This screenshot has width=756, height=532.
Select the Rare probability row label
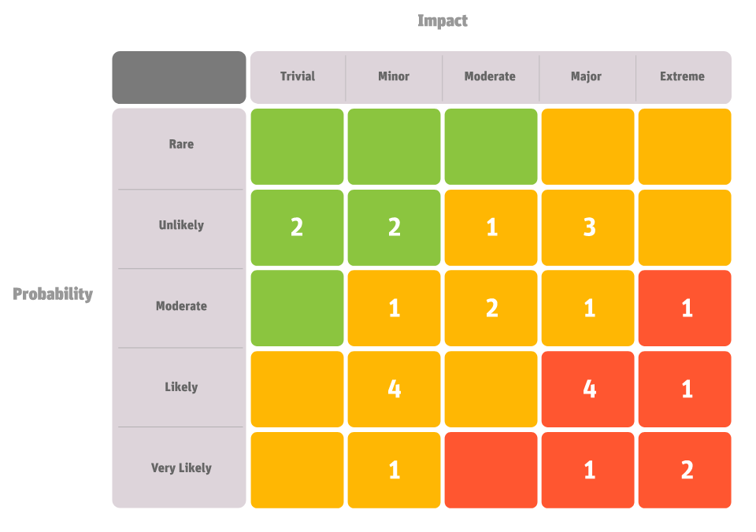[181, 144]
